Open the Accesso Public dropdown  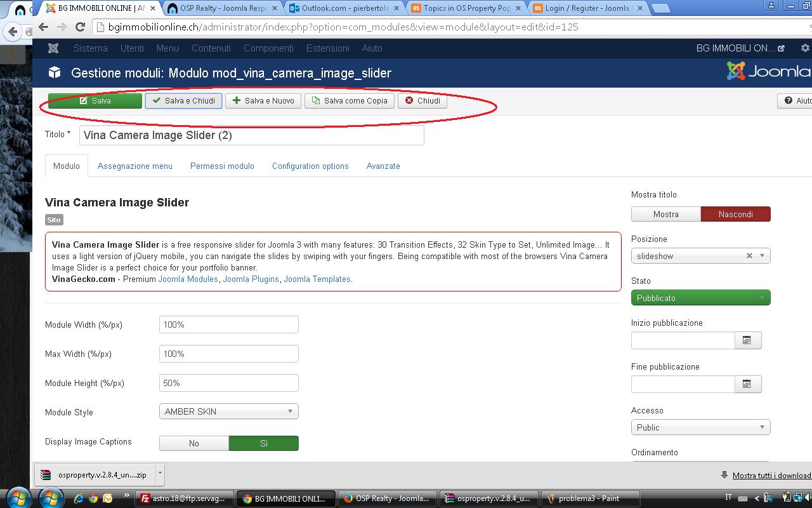[701, 427]
